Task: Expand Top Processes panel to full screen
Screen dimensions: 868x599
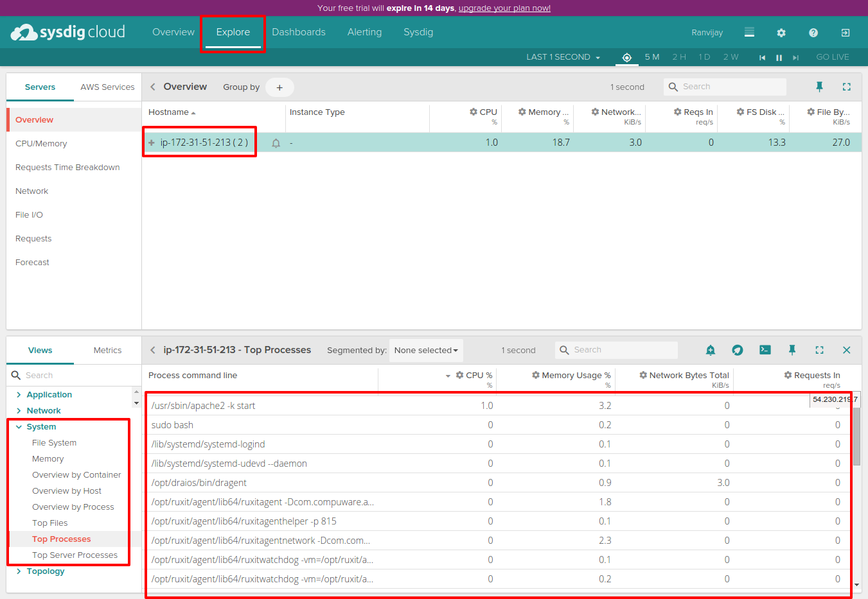Action: [x=819, y=350]
